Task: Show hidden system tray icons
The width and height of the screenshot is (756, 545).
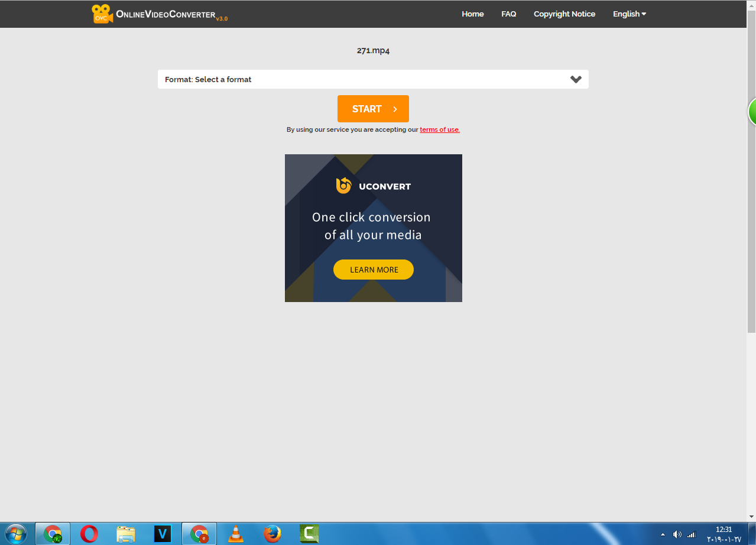Action: point(663,534)
